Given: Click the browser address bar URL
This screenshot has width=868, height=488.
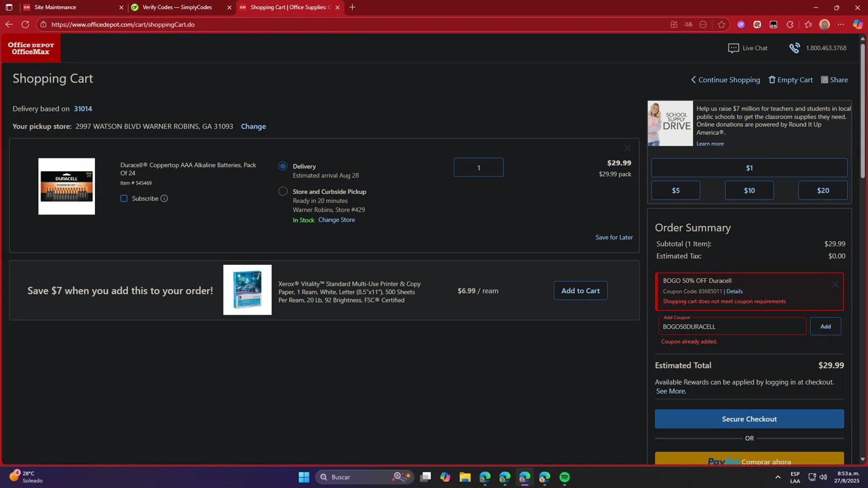Looking at the screenshot, I should (x=123, y=24).
